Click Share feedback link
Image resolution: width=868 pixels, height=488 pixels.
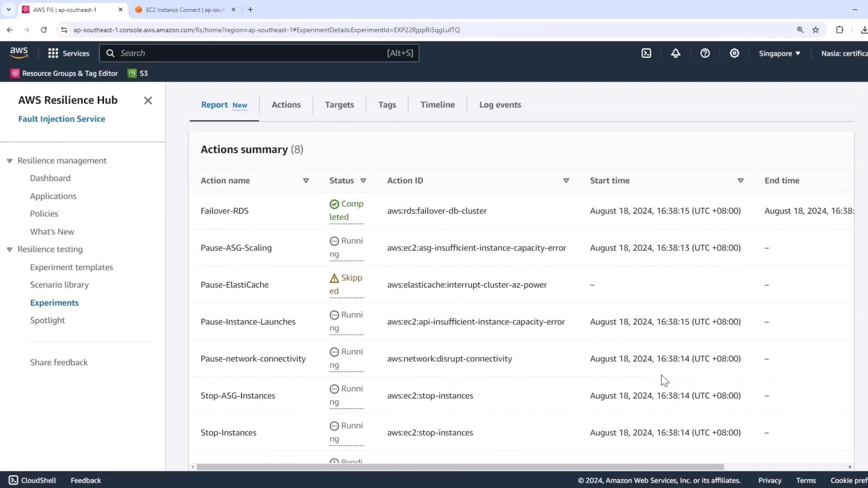(x=59, y=362)
